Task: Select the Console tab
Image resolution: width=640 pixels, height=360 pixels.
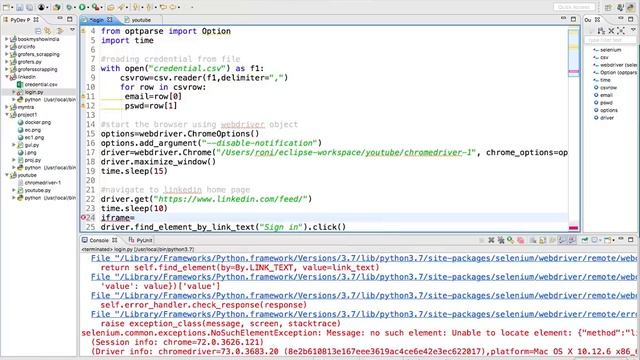Action: click(99, 240)
